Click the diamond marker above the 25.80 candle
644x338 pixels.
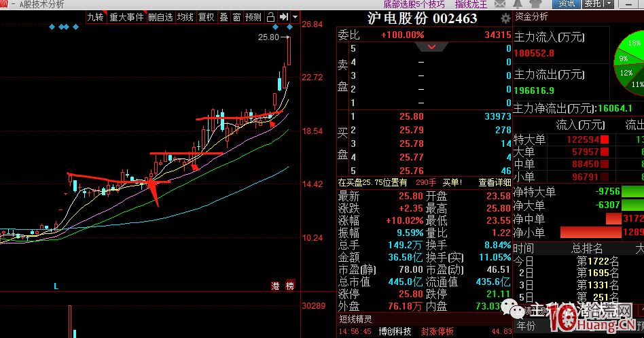289,27
